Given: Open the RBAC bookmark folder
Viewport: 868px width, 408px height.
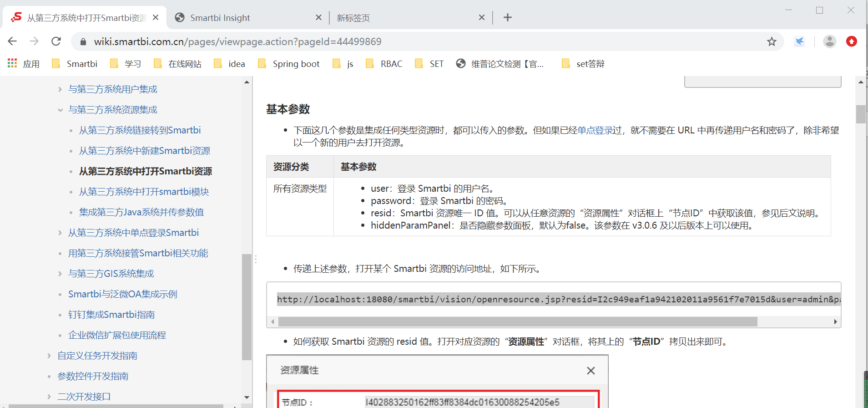Looking at the screenshot, I should coord(384,64).
